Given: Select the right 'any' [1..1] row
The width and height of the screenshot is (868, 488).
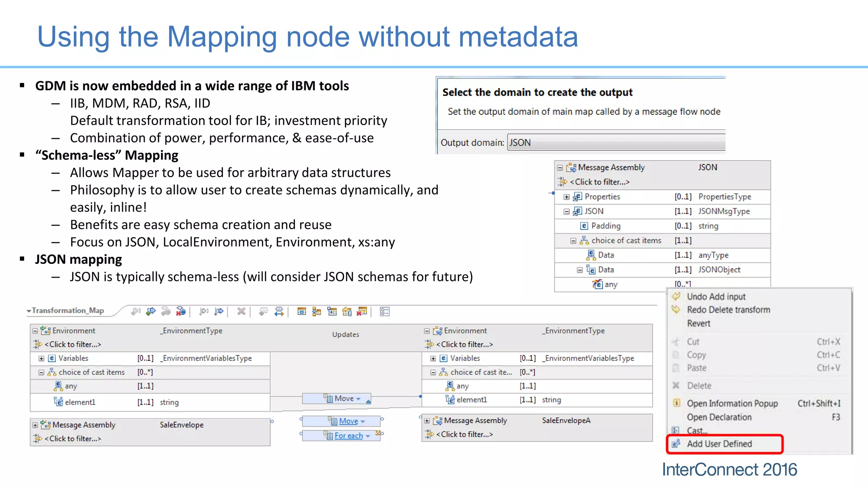Looking at the screenshot, I should pos(537,386).
